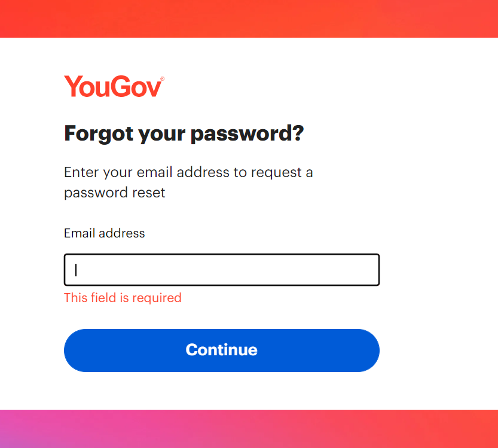Screen dimensions: 498x448
Task: Click the 'Email address' field label
Action: coord(104,233)
